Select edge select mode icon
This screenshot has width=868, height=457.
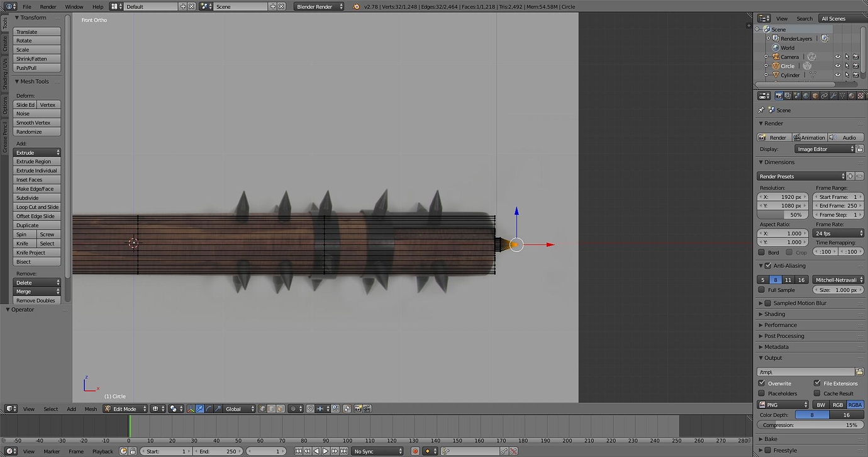[x=271, y=409]
